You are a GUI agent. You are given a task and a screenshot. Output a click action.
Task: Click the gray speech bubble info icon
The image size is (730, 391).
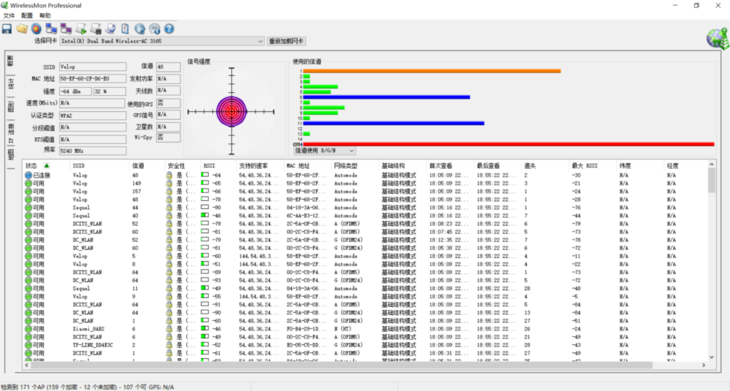(155, 29)
